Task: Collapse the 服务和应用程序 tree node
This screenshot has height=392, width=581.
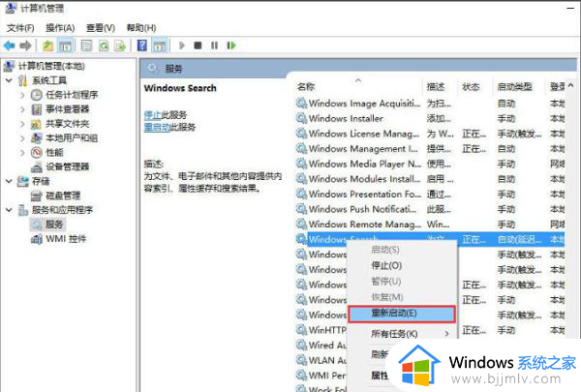Action: tap(9, 210)
